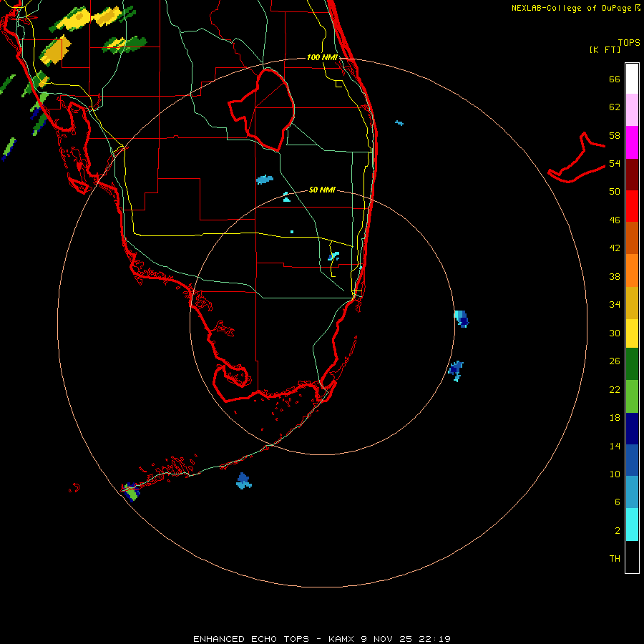Select the navy swatch between 18 and 14
644x644 pixels.
coord(632,429)
